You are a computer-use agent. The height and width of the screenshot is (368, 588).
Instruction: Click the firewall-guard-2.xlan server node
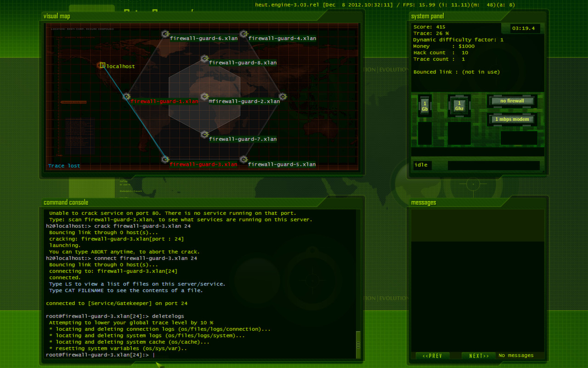click(204, 97)
